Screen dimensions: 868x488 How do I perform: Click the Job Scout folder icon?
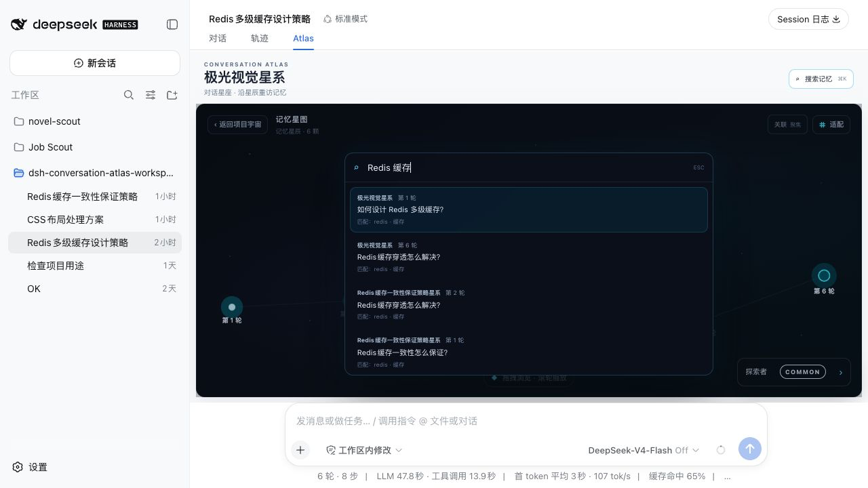[19, 147]
